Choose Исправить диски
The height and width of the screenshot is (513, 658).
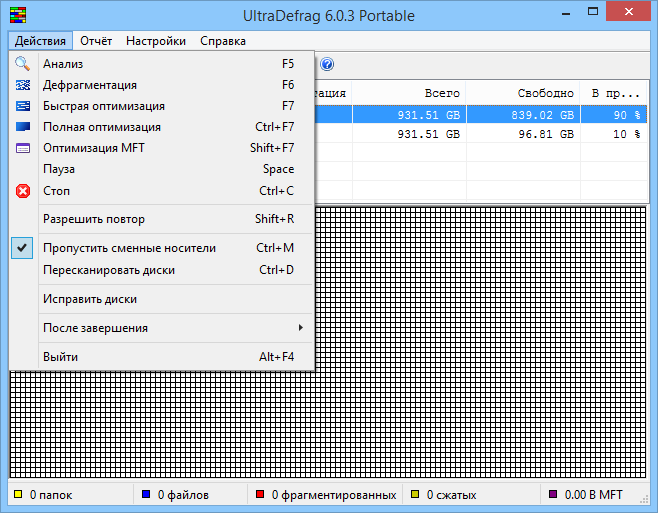tap(162, 299)
